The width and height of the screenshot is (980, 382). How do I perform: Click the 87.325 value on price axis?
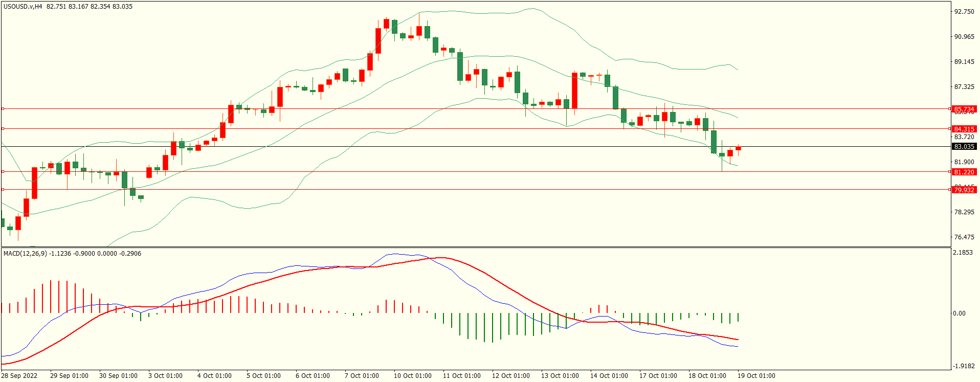964,87
